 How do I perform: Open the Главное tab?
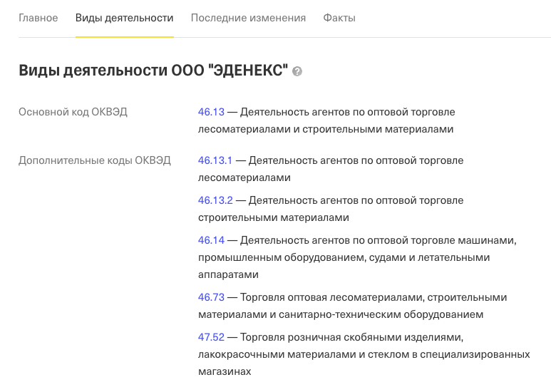pyautogui.click(x=38, y=18)
